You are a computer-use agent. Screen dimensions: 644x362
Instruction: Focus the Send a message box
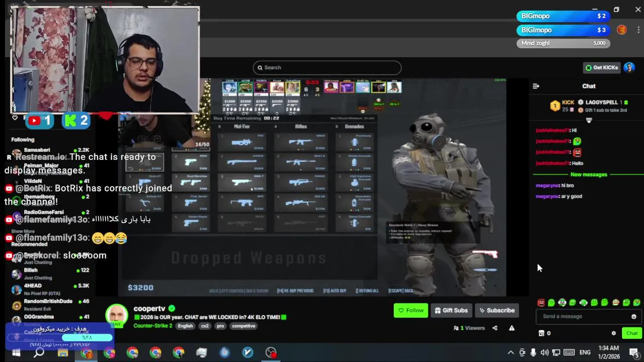click(589, 316)
